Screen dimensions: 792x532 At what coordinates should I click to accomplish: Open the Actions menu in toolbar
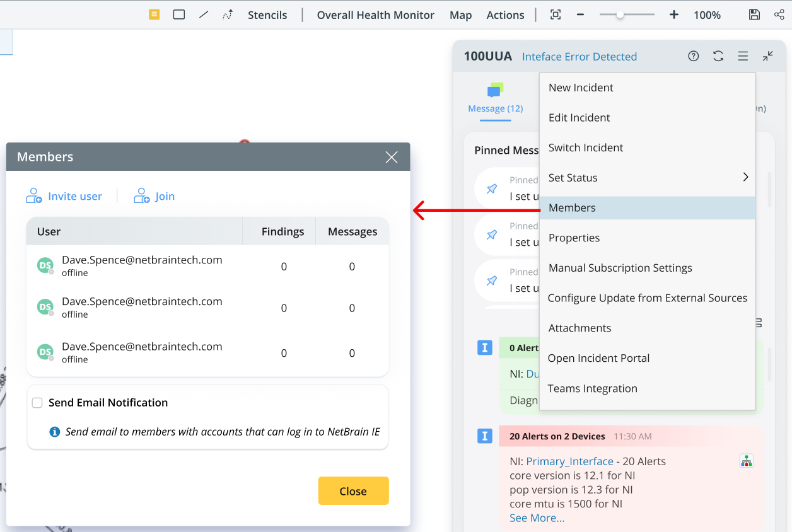click(x=505, y=15)
